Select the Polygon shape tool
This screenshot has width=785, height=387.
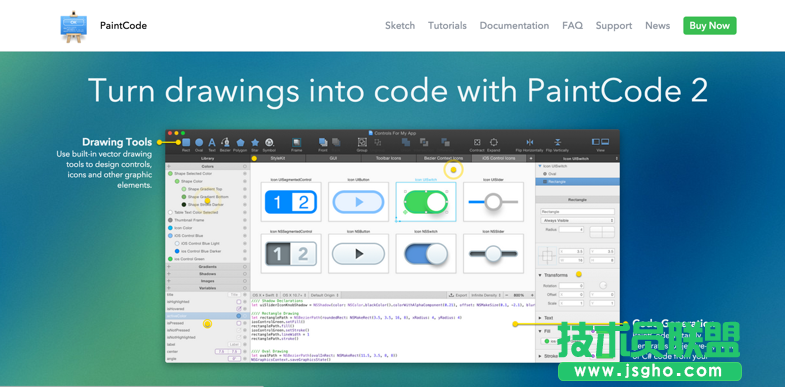(x=240, y=142)
